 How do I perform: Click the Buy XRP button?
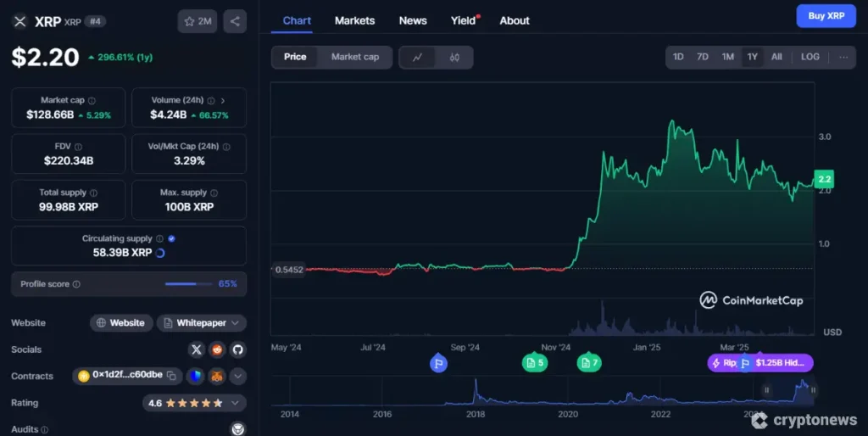826,16
